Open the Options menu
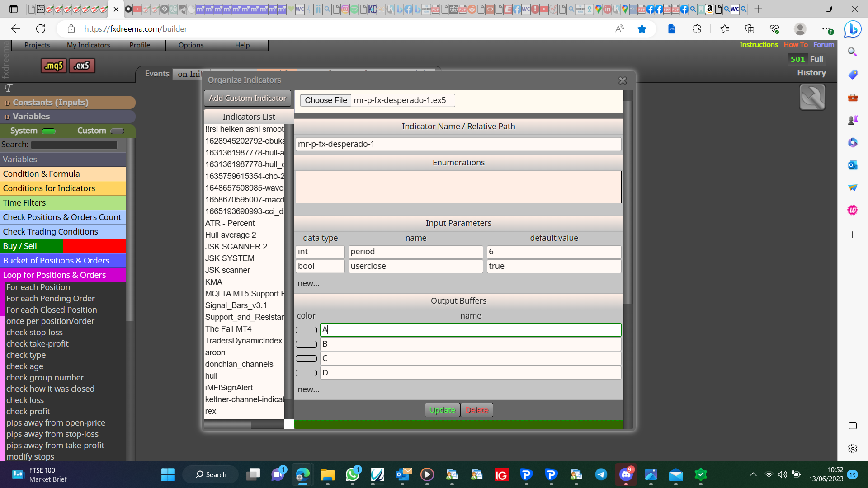 (x=191, y=45)
